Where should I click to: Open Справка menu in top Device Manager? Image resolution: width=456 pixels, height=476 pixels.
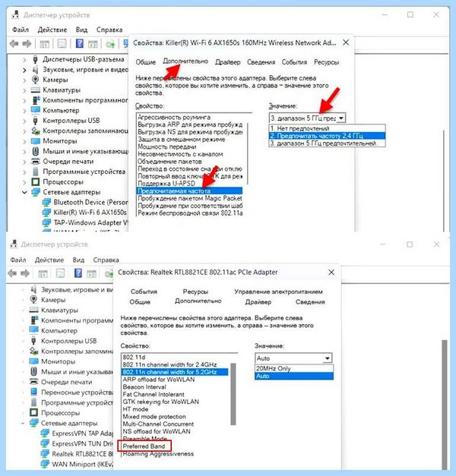point(109,30)
